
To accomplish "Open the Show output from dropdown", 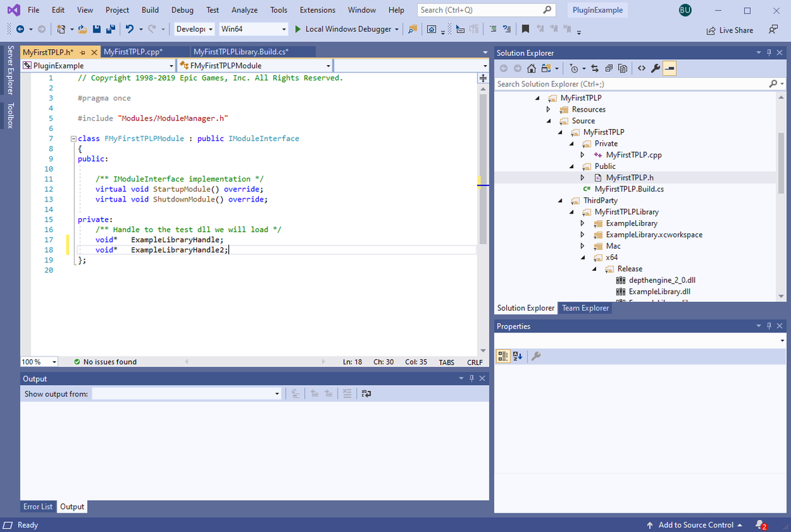I will point(187,394).
